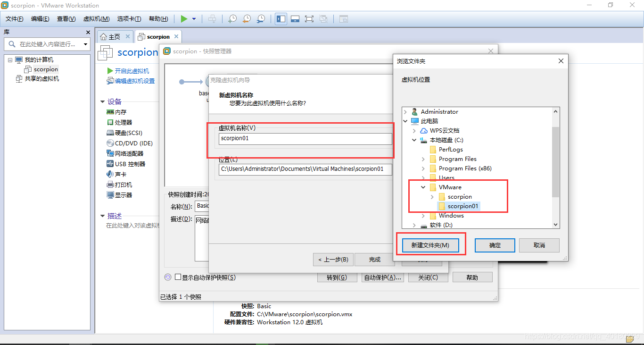The image size is (644, 345).
Task: Open the 文件(F) menu
Action: pos(15,19)
